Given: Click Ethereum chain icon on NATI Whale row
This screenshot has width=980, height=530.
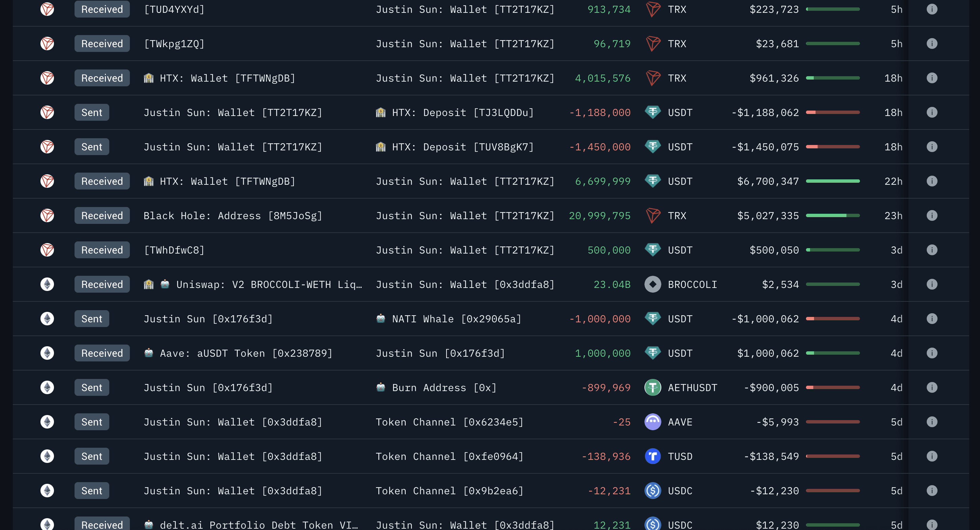Looking at the screenshot, I should tap(47, 319).
